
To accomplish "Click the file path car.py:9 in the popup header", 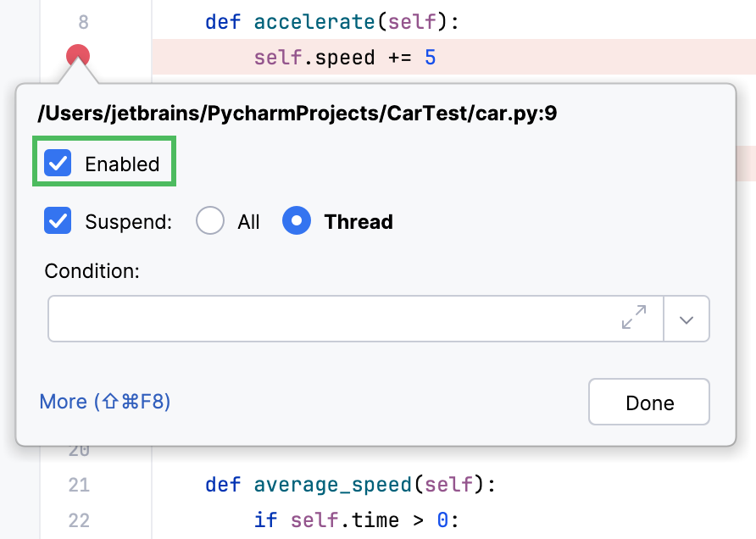I will coord(295,114).
